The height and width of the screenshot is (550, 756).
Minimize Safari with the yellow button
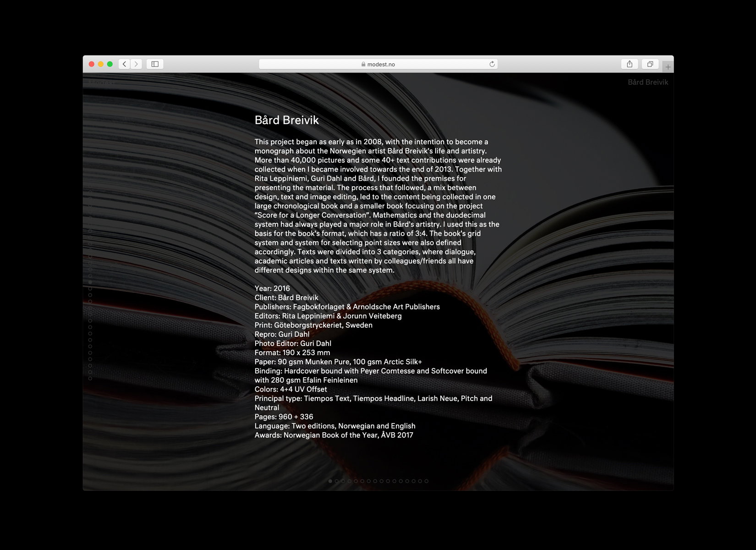(101, 64)
